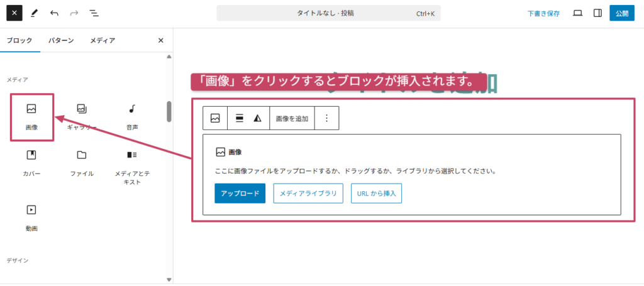Open the preview device icon
Viewport: 644px width, 286px height.
[577, 13]
